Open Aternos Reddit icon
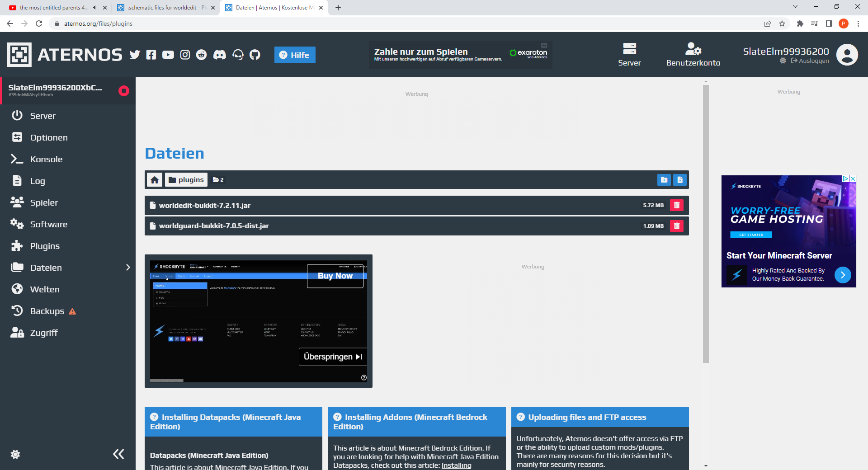This screenshot has width=868, height=470. click(x=201, y=55)
